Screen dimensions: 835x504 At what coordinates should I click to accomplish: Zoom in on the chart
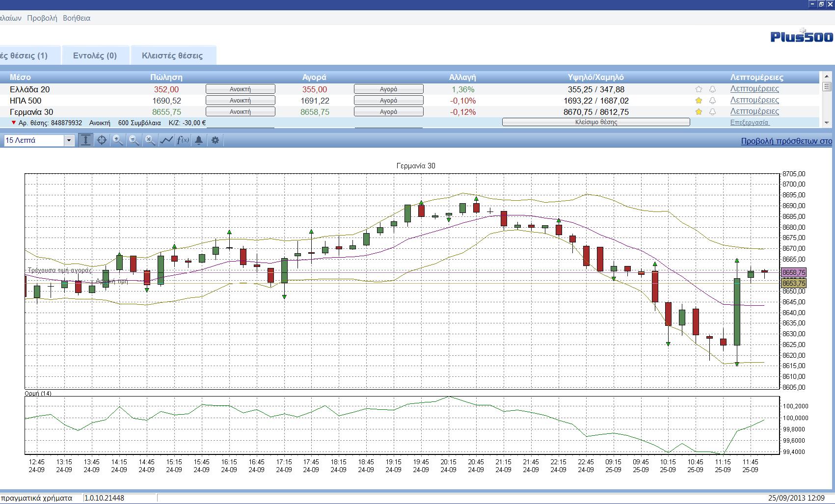tap(118, 140)
